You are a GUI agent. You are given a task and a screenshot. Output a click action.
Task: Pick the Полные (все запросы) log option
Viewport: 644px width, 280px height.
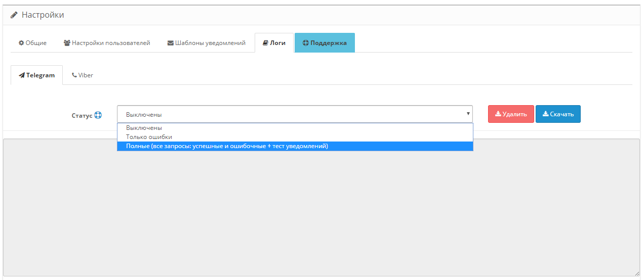point(227,146)
